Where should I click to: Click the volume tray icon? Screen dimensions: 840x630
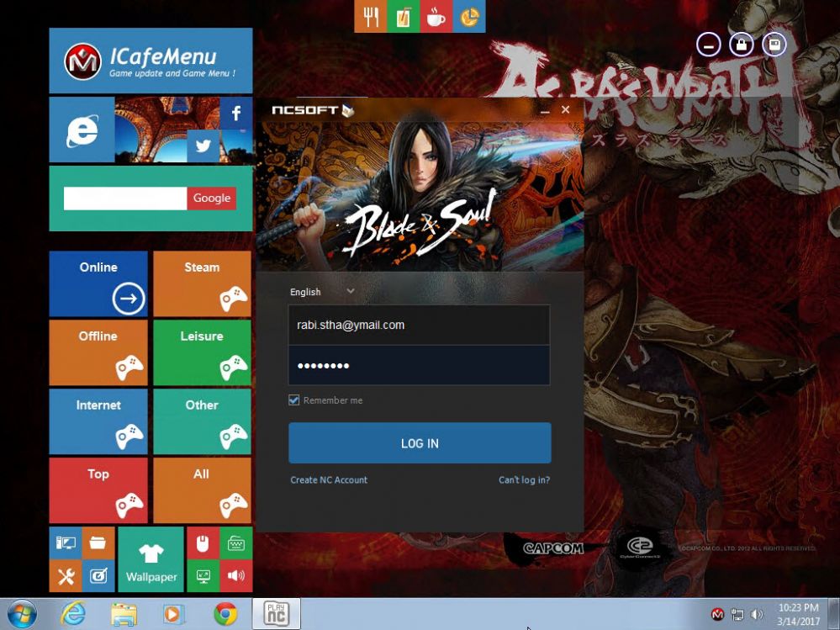point(758,615)
